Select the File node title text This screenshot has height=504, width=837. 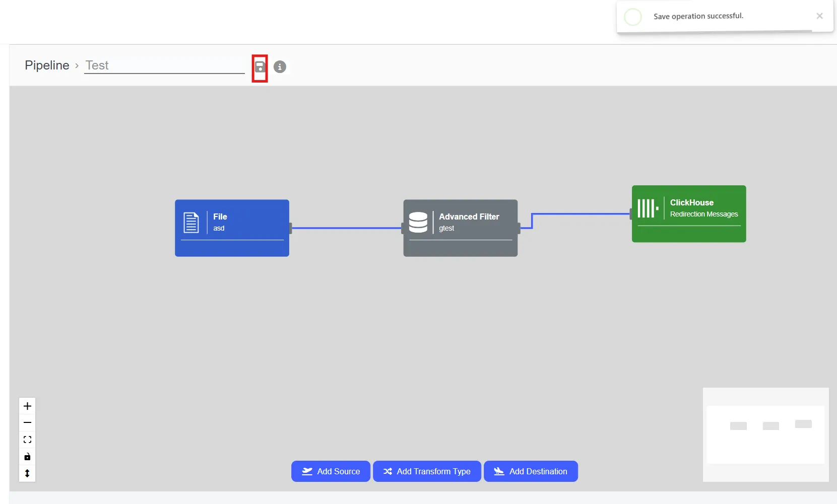(x=220, y=217)
